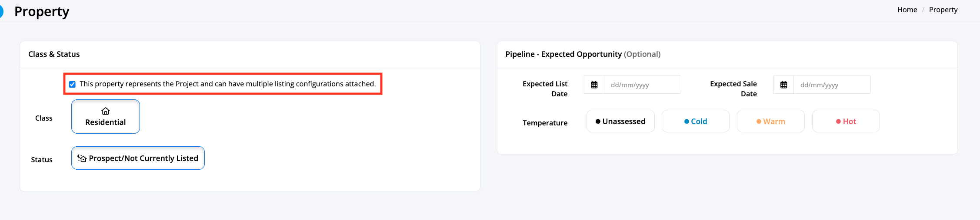
Task: Click the Property page title
Action: (x=42, y=11)
